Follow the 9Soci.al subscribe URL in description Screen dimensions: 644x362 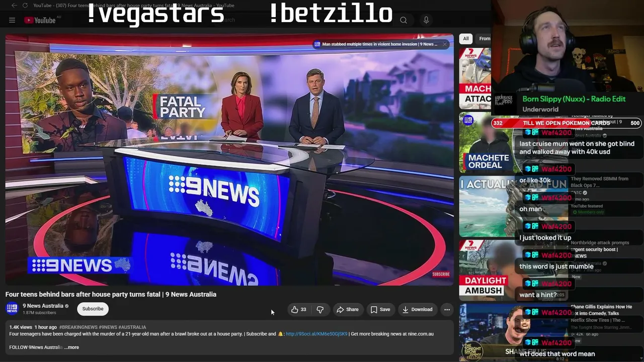pyautogui.click(x=316, y=334)
